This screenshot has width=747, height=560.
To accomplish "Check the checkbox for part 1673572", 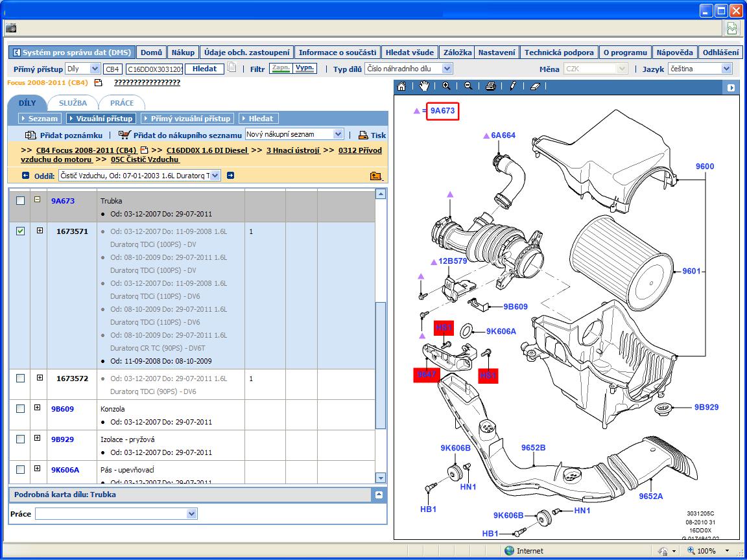I will [x=20, y=379].
